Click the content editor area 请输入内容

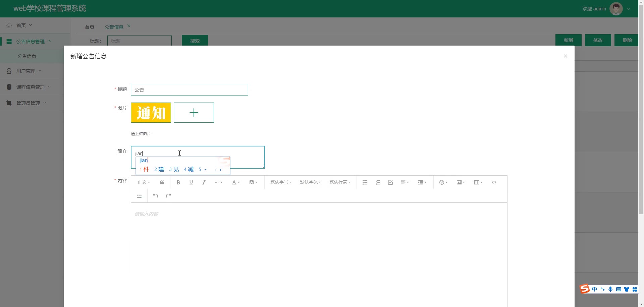tap(319, 255)
